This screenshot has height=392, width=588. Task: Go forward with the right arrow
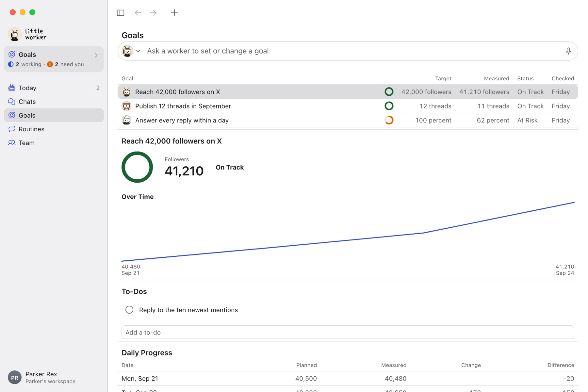point(153,13)
